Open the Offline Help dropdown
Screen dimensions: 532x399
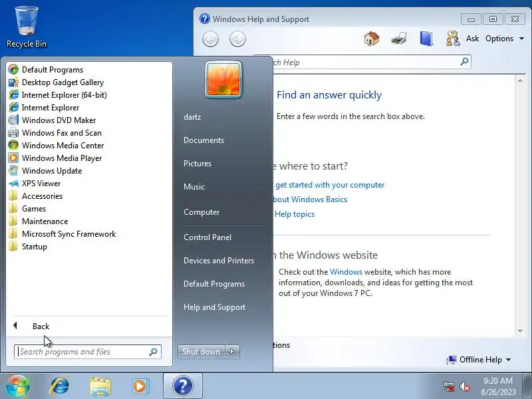pyautogui.click(x=479, y=360)
